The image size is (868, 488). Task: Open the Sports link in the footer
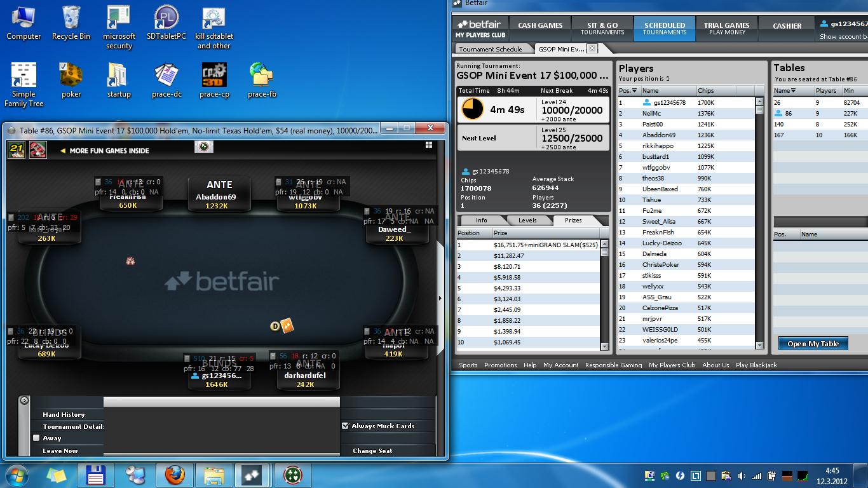468,365
